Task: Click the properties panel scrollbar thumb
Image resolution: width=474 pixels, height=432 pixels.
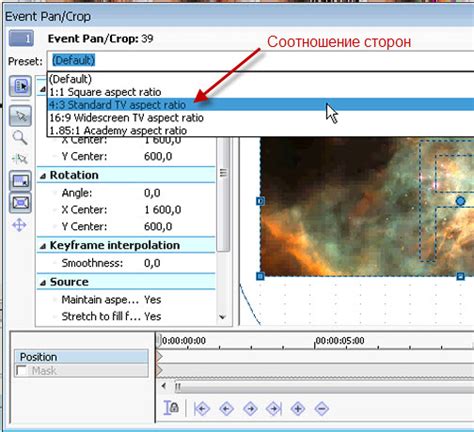Action: [223, 194]
